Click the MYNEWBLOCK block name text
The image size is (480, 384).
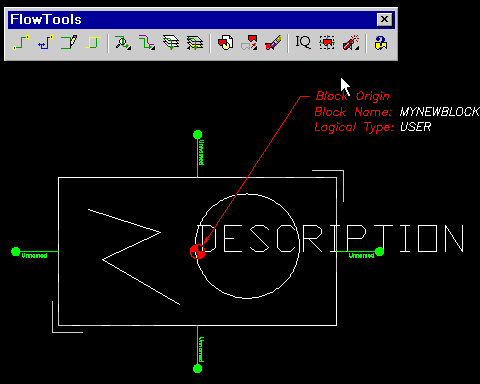(x=439, y=112)
